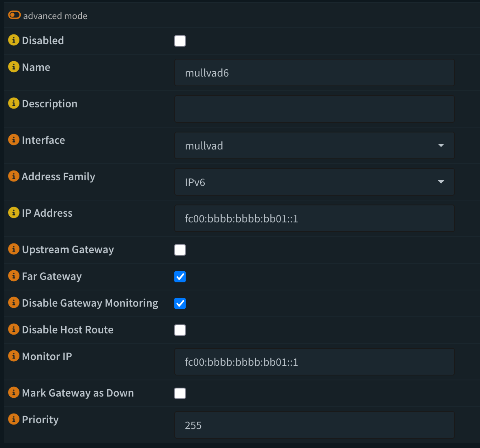This screenshot has height=448, width=480.
Task: Toggle the advanced mode switch
Action: (x=15, y=15)
